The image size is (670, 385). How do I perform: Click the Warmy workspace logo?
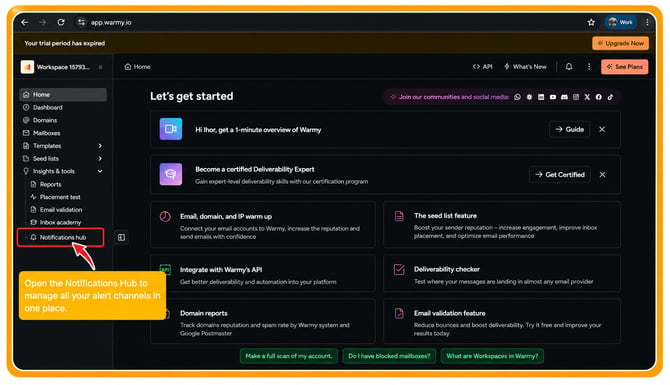pyautogui.click(x=27, y=67)
